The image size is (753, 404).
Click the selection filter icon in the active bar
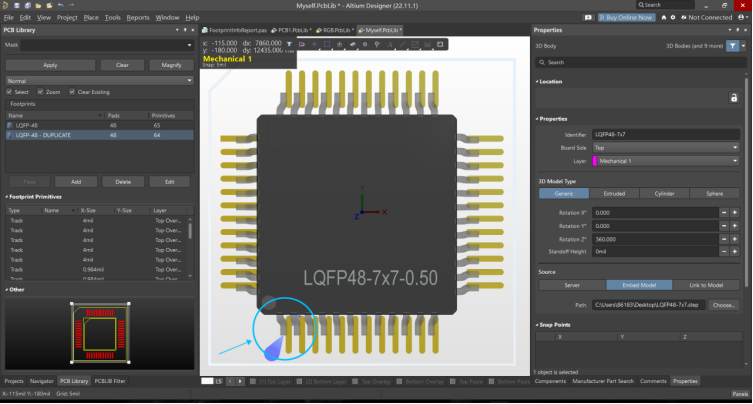289,44
